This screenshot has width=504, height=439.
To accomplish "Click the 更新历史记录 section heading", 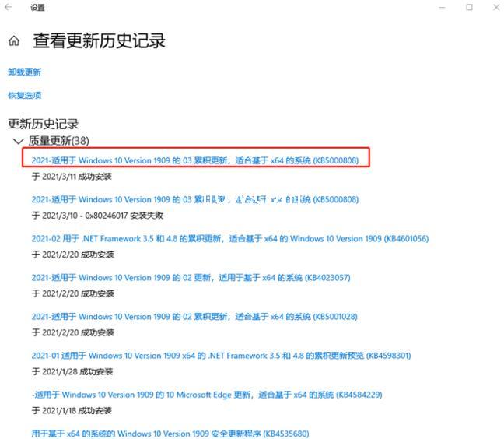I will [43, 124].
